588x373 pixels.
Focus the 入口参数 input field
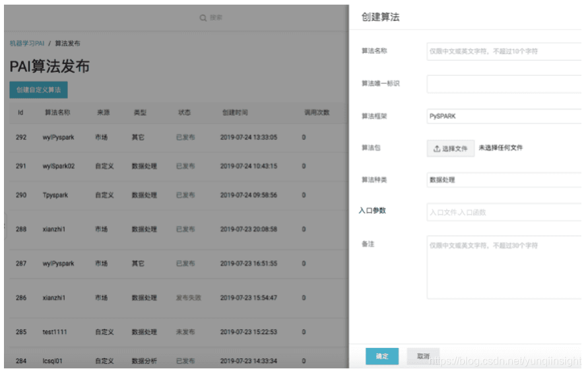[x=504, y=213]
